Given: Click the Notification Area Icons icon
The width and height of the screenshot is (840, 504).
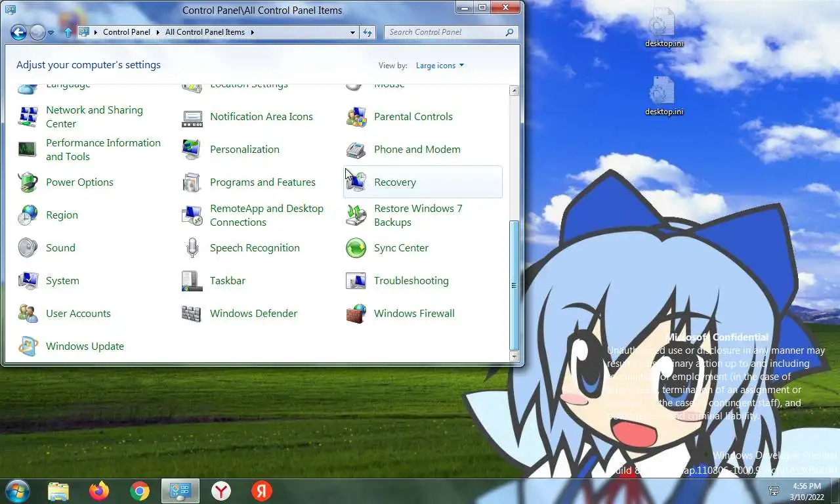Looking at the screenshot, I should (192, 117).
